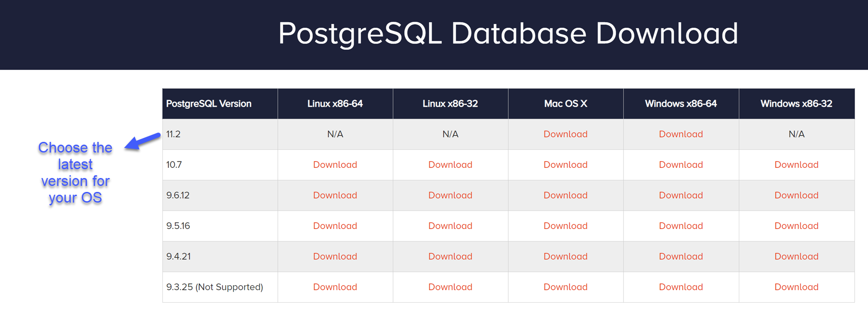Download version 9.3.25 for Mac OS X
The height and width of the screenshot is (312, 868).
[x=565, y=287]
